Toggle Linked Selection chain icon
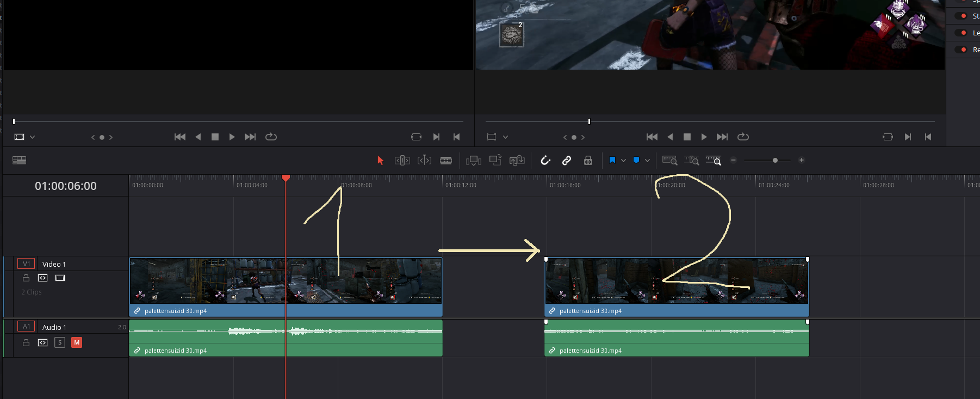The image size is (980, 399). pos(567,160)
